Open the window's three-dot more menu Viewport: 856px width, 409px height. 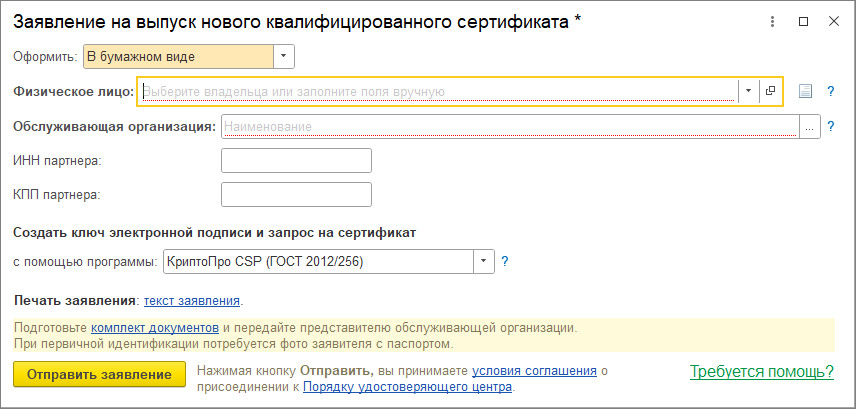[772, 22]
